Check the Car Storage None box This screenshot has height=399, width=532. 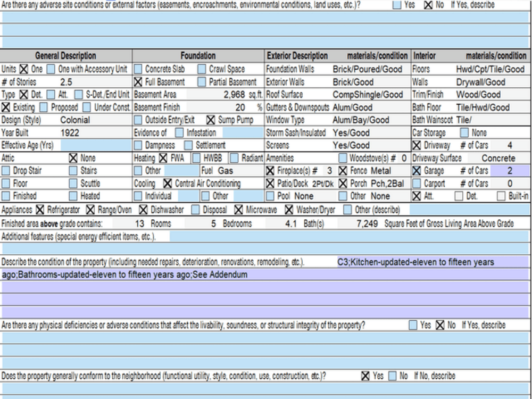pyautogui.click(x=464, y=132)
